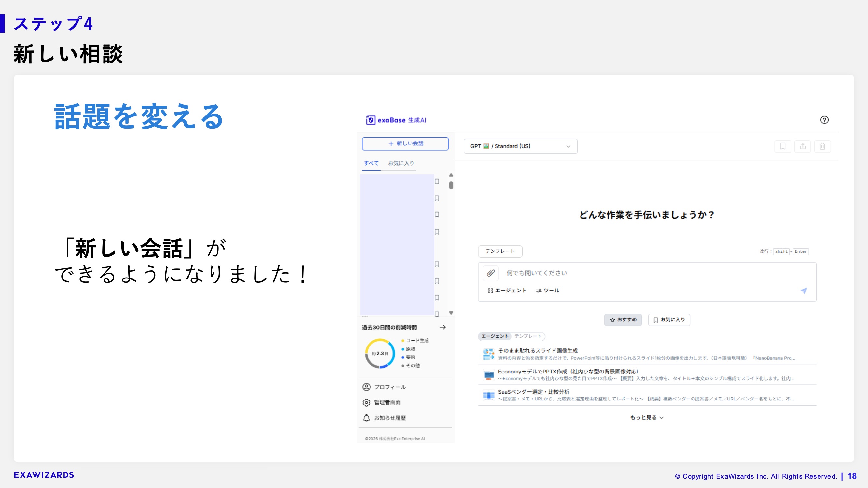Switch to the エージェント segment tab in the list
Screen dimensions: 868x488
(x=495, y=336)
